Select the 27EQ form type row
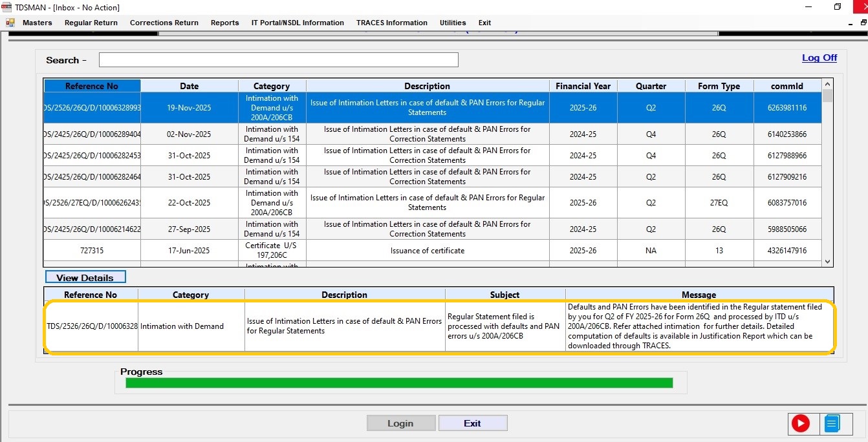This screenshot has height=442, width=868. pyautogui.click(x=719, y=203)
